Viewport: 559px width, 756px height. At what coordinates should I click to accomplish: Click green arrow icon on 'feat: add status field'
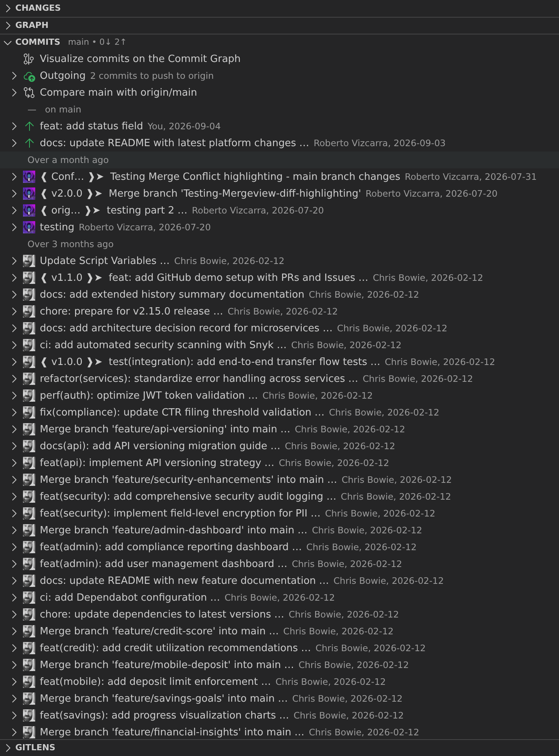pos(29,126)
